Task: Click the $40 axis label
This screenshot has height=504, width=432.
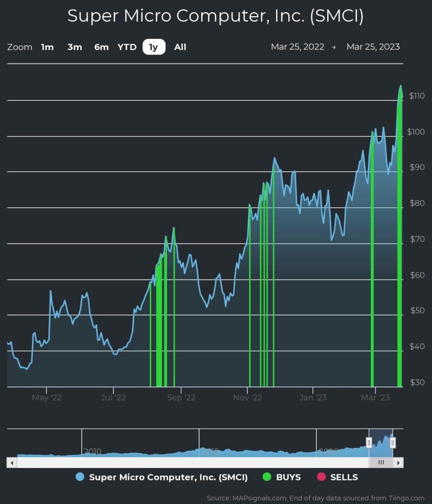Action: tap(417, 346)
